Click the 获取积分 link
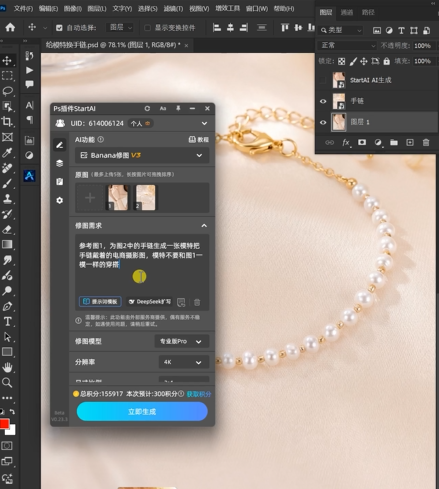 (199, 394)
